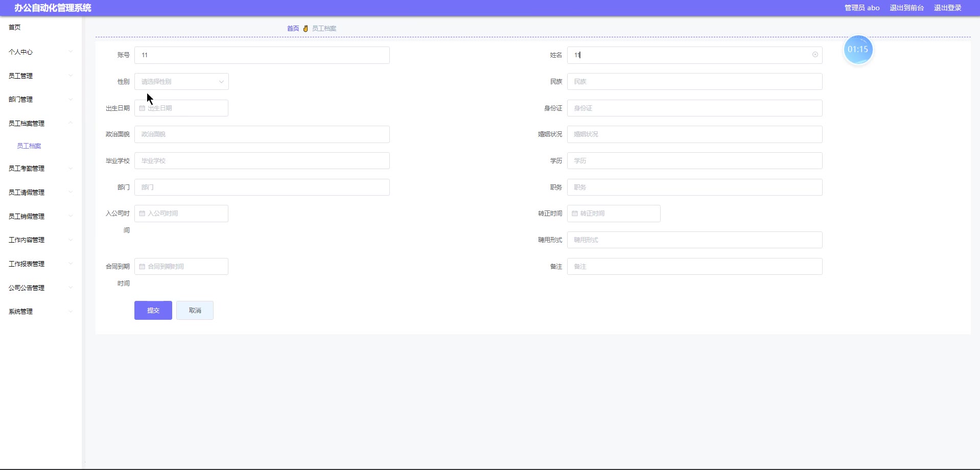
Task: Click 退出登录 in the header
Action: pos(948,8)
